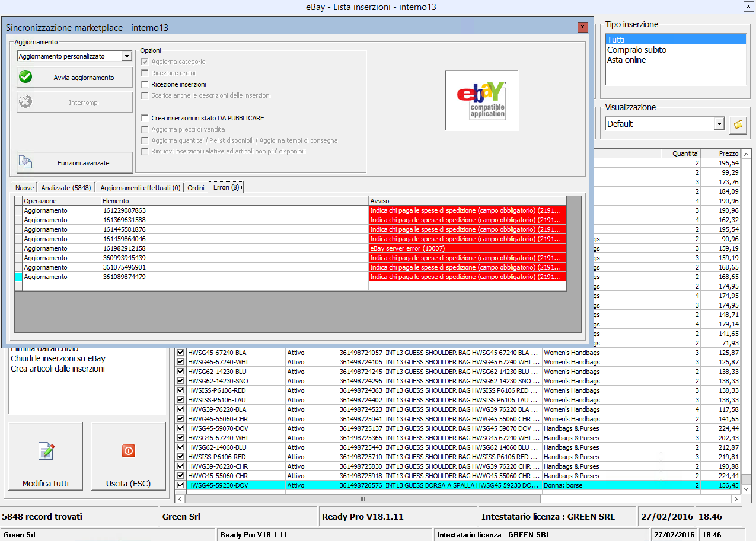Image resolution: width=756 pixels, height=541 pixels.
Task: Open the Aggiornamenti effettuati (0) tab
Action: coord(140,188)
